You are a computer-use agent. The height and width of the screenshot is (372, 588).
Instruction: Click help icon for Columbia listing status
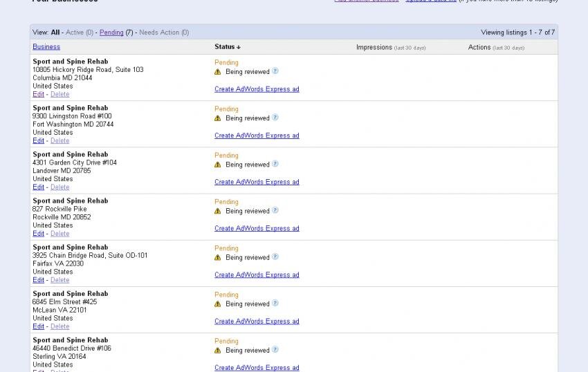pos(275,71)
